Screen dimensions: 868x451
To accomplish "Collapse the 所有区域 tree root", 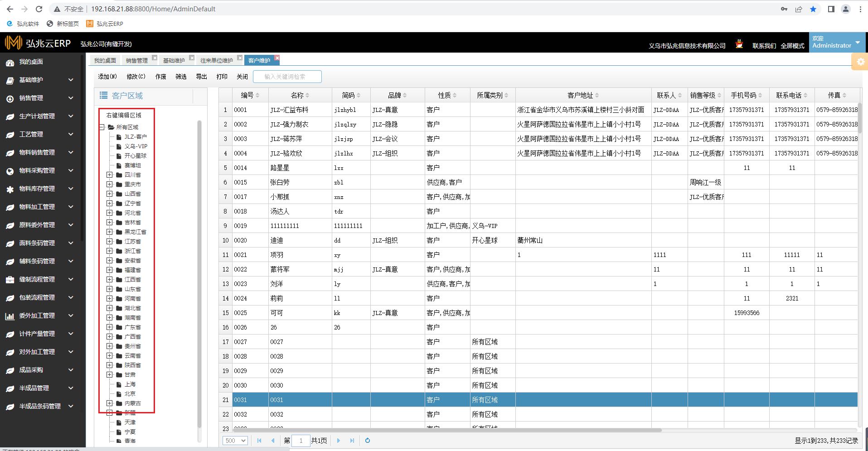I will point(102,127).
